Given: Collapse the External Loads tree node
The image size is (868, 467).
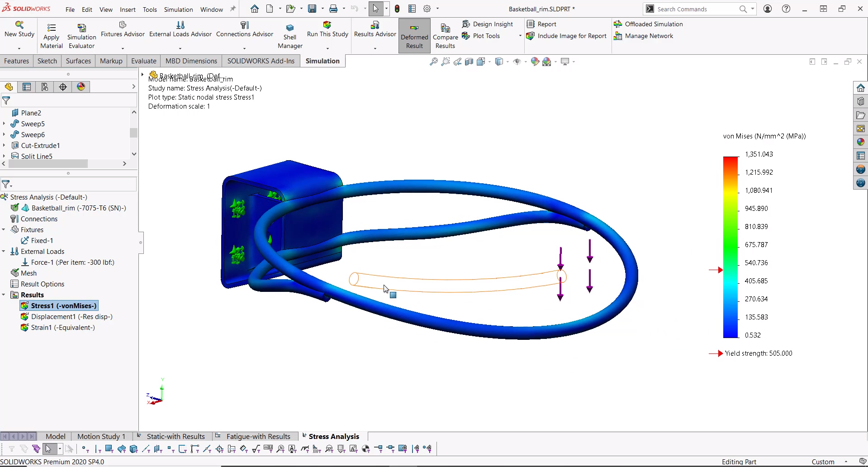Looking at the screenshot, I should coord(4,251).
